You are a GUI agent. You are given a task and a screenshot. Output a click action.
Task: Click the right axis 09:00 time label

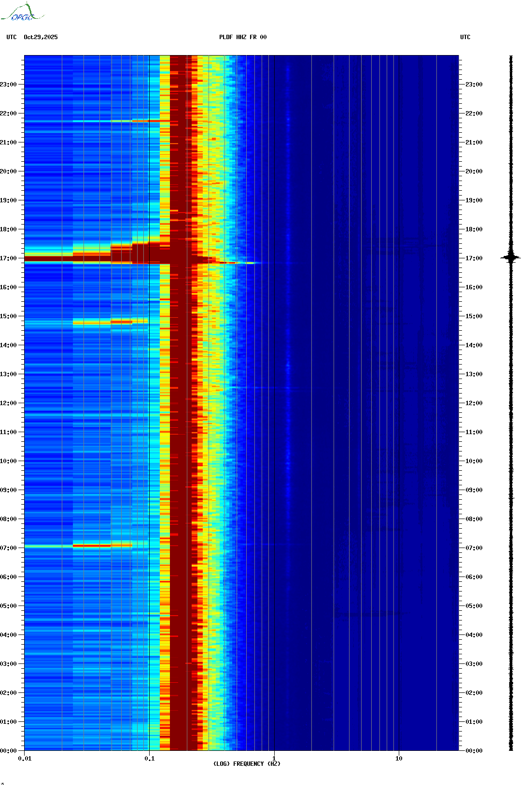[x=474, y=490]
